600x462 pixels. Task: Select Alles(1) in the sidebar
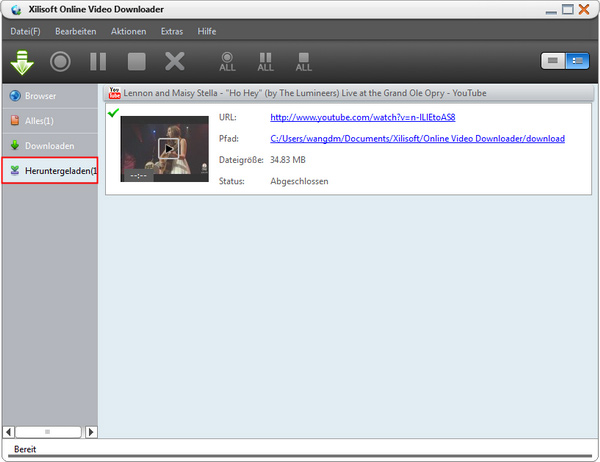tap(50, 121)
